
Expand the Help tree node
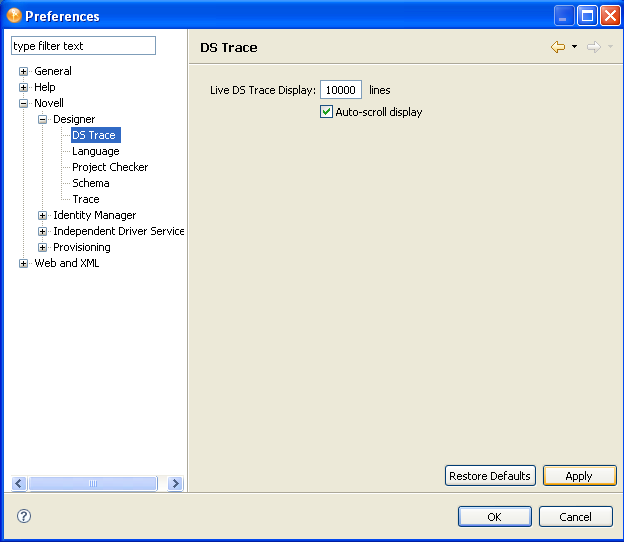(x=23, y=88)
